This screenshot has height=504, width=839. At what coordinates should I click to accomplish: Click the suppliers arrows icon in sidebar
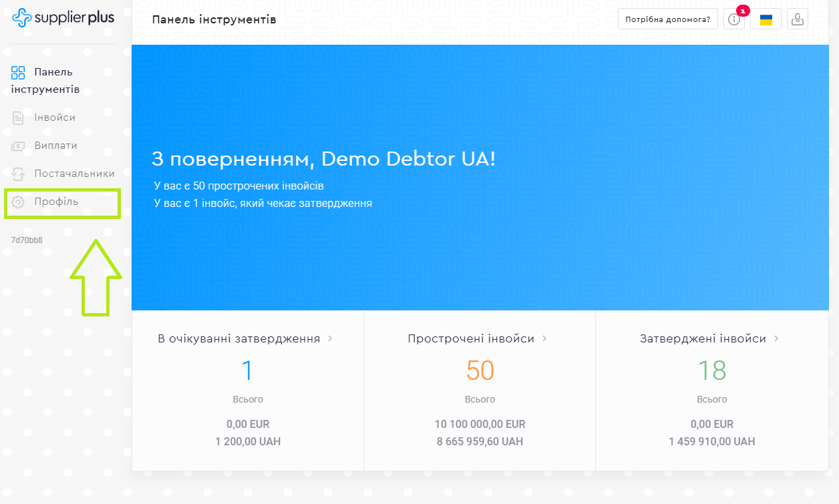click(18, 174)
